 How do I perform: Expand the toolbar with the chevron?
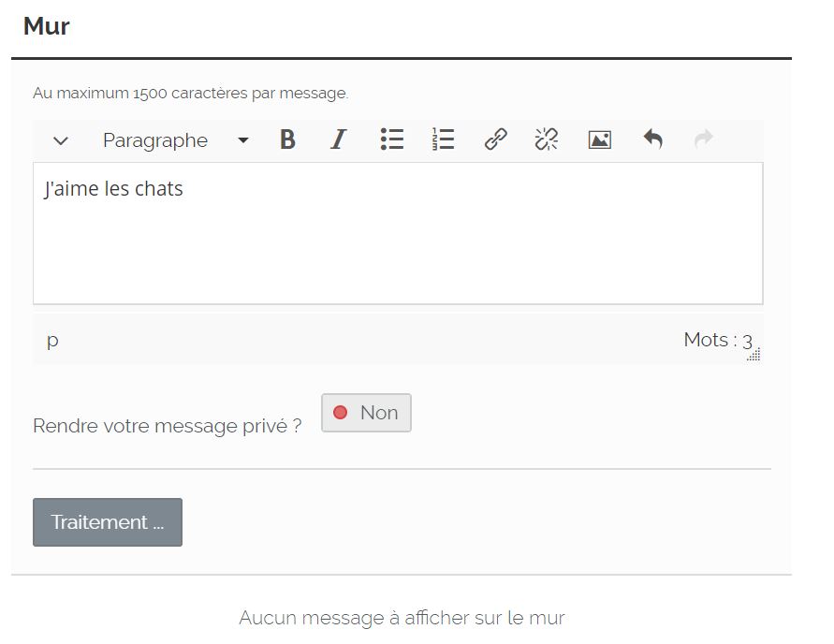point(61,141)
